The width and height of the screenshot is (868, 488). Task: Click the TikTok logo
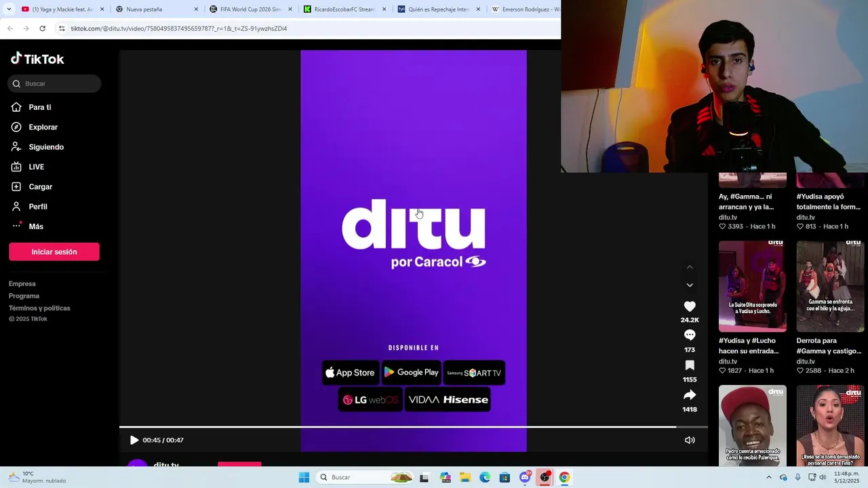pyautogui.click(x=37, y=59)
